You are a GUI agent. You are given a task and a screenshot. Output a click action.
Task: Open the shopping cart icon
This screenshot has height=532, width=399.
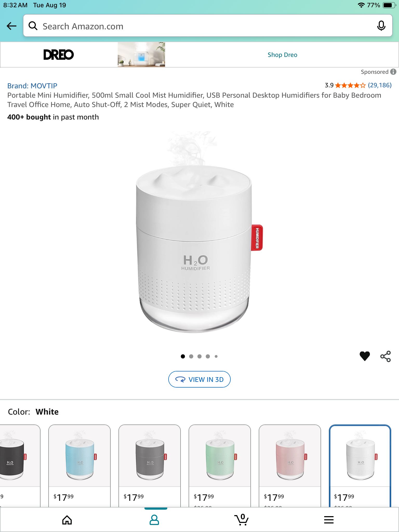(x=242, y=520)
